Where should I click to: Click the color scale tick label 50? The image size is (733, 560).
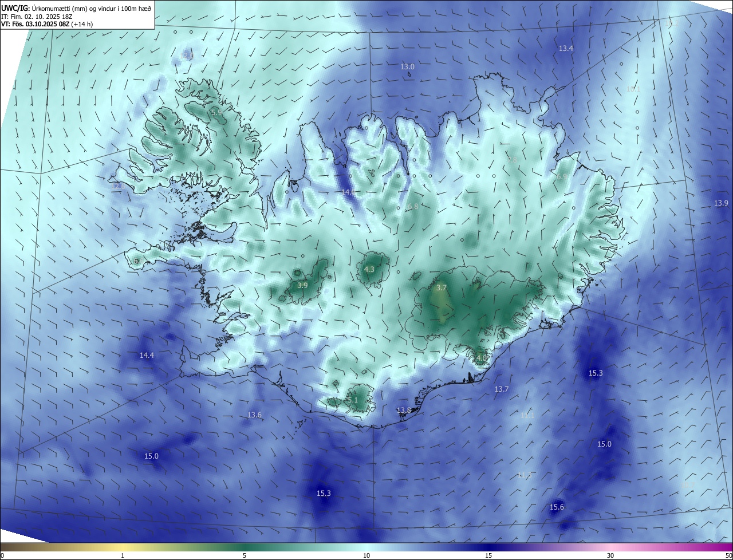pos(728,555)
